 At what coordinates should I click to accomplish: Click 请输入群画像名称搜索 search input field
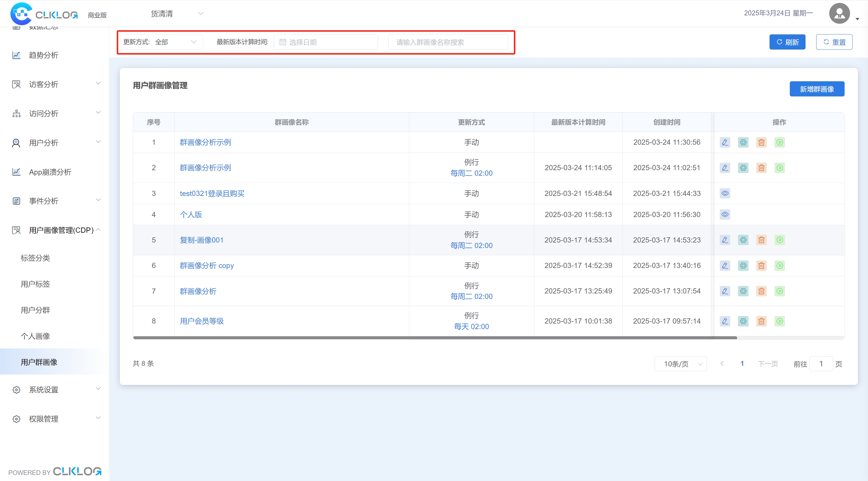click(x=448, y=42)
